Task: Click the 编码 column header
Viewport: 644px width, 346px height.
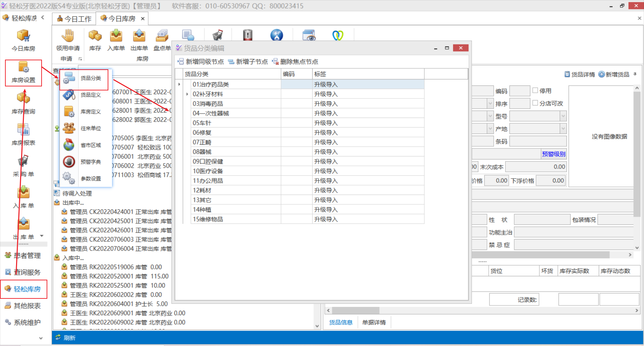Action: coord(297,74)
